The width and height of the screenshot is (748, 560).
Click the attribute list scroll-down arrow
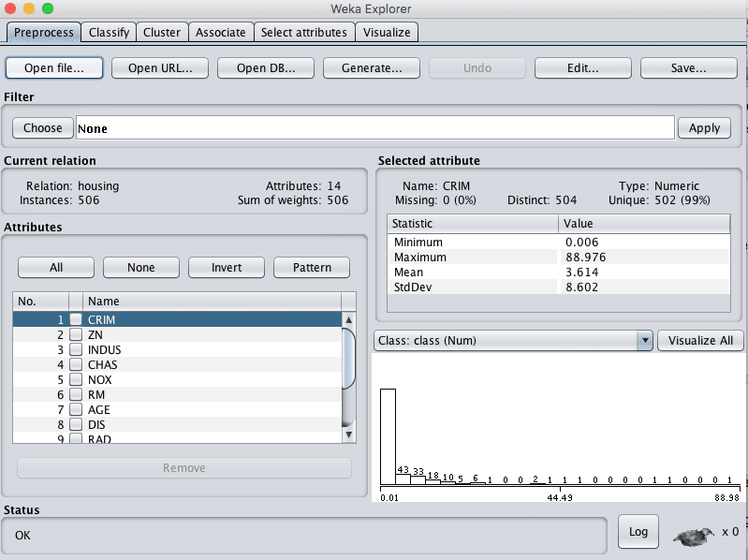point(348,435)
